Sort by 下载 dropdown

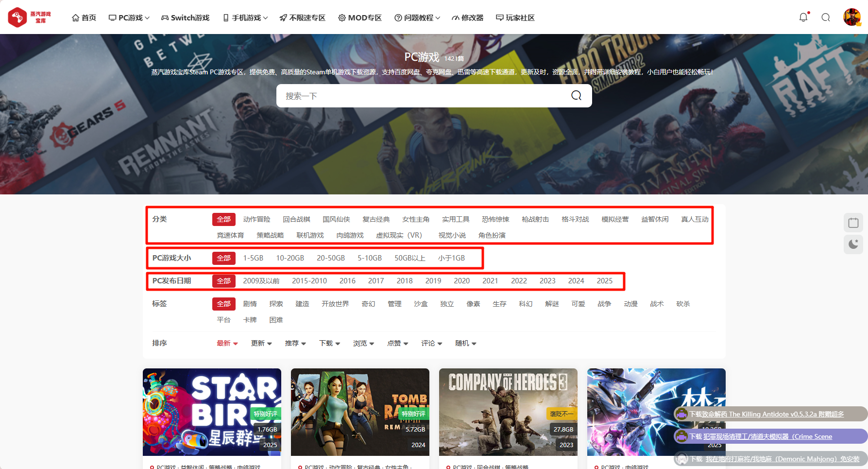coord(329,343)
